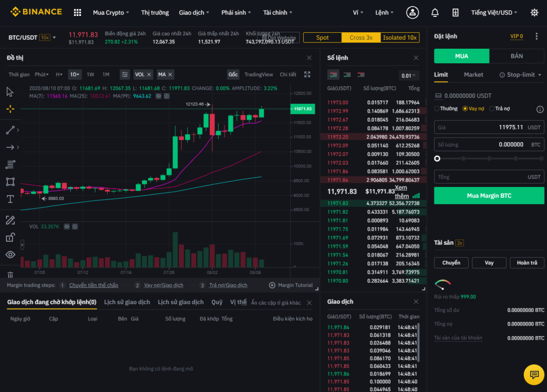Screen dimensions: 547x392
Task: Select the crosshair tool on chart
Action: pyautogui.click(x=10, y=109)
